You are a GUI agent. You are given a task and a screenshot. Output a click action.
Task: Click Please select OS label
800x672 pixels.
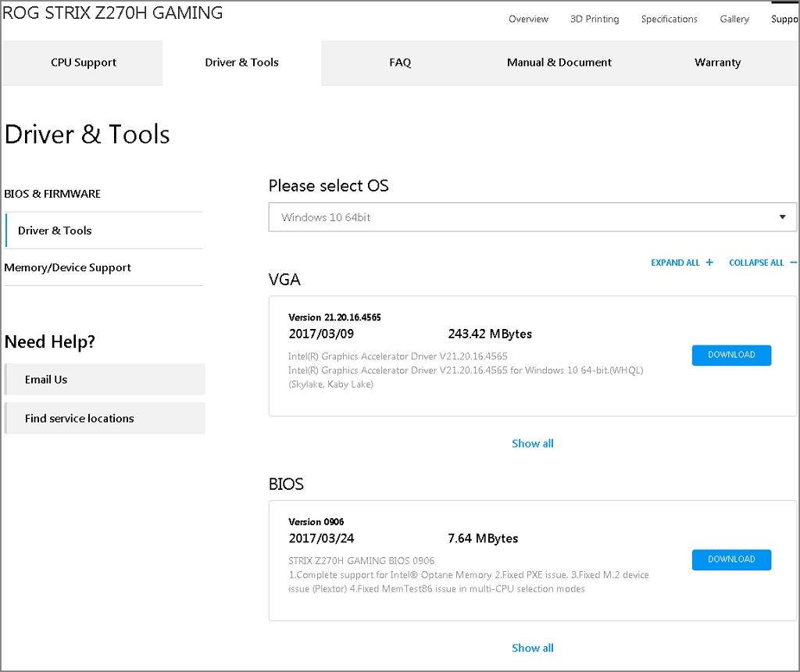(329, 186)
